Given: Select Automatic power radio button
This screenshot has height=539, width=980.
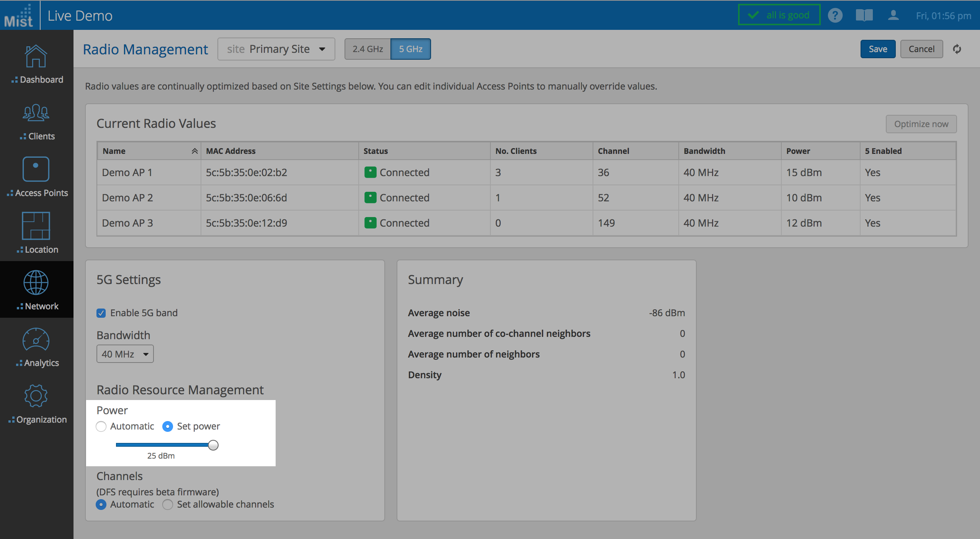Looking at the screenshot, I should point(101,426).
